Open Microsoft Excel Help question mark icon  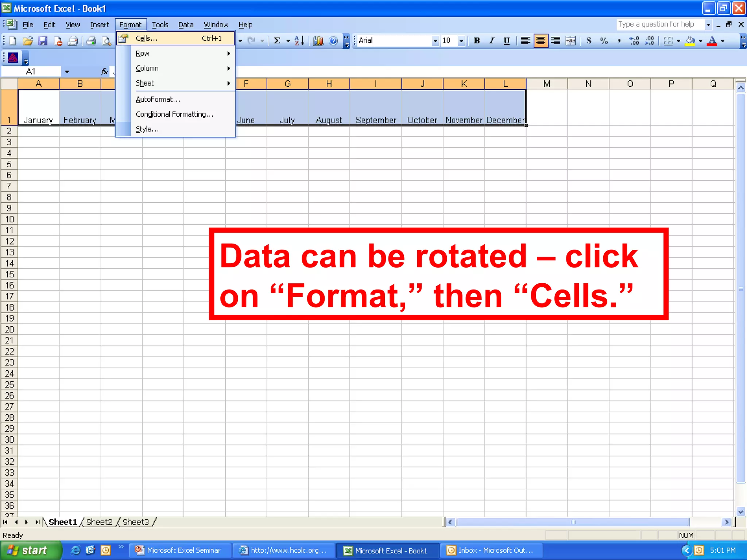[x=333, y=41]
